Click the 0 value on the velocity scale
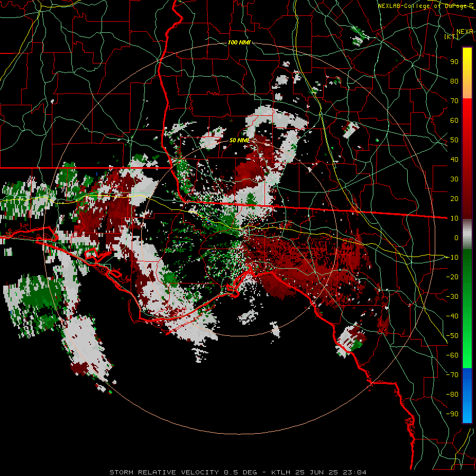Screen dimensions: 476x476 [x=456, y=237]
